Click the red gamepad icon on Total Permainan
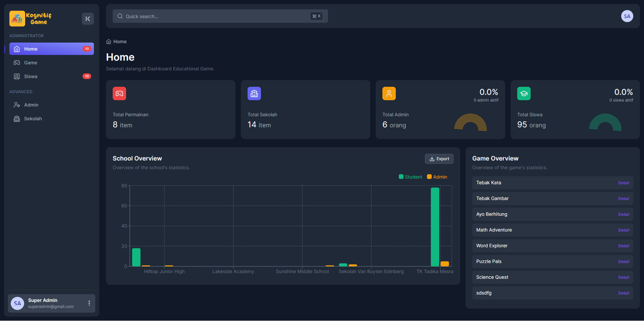 tap(119, 93)
